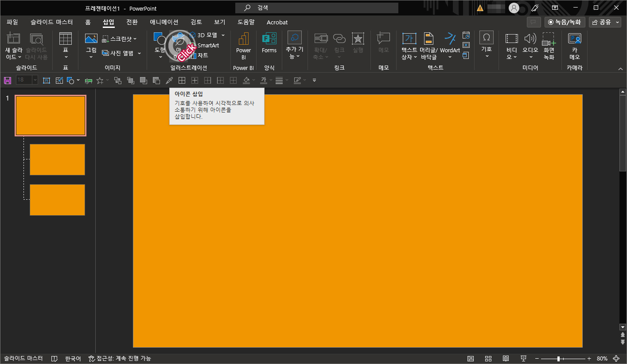The width and height of the screenshot is (627, 364).
Task: Click the Power BI icon
Action: click(243, 39)
